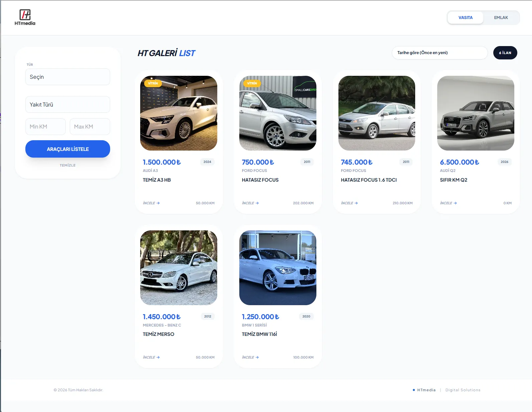
Task: Click the 0 KM mileage text
Action: pos(508,203)
